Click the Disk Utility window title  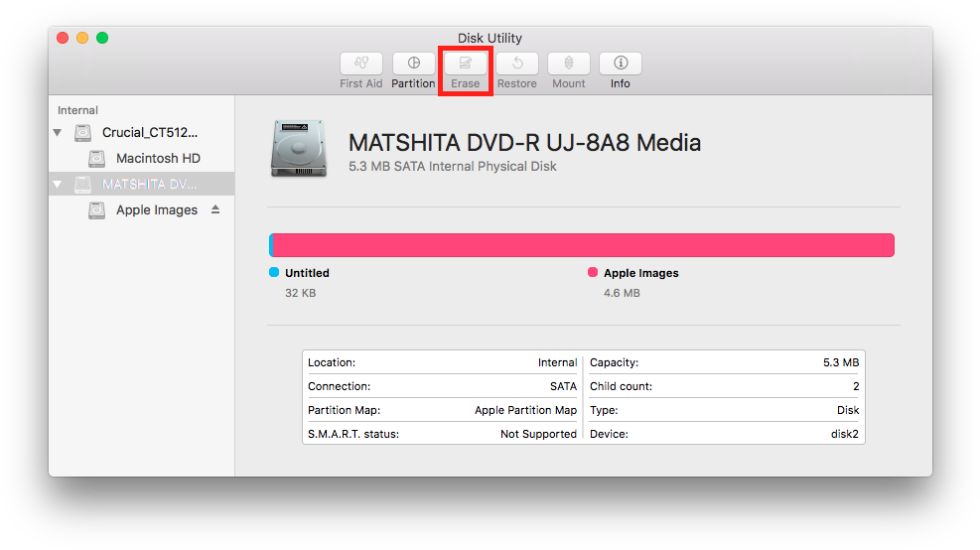(x=490, y=38)
